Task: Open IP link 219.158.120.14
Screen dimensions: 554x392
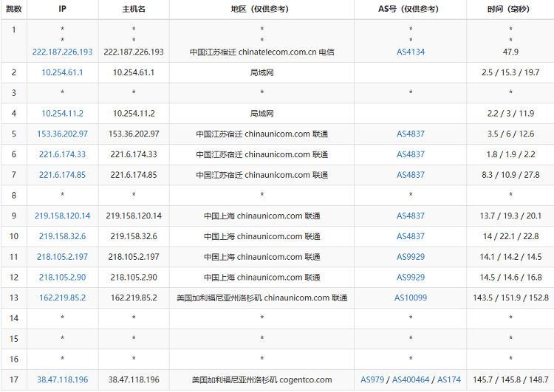Action: click(62, 216)
